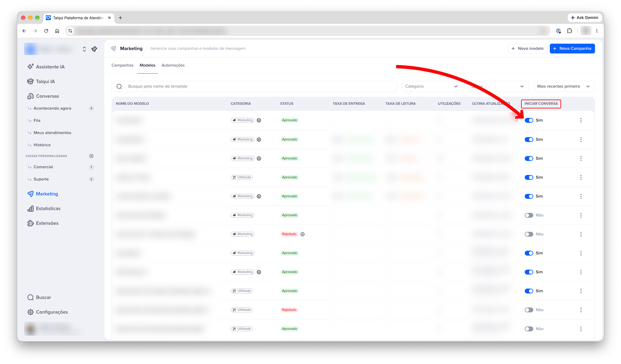Image resolution: width=621 pixels, height=364 pixels.
Task: Open Acontecendo agora conversations
Action: (x=52, y=108)
